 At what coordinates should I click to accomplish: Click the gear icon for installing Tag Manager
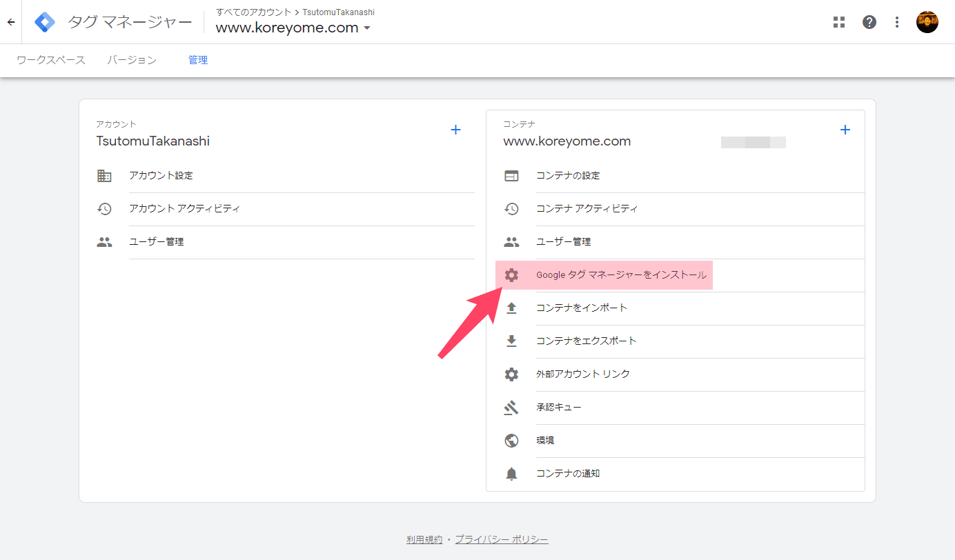coord(511,275)
